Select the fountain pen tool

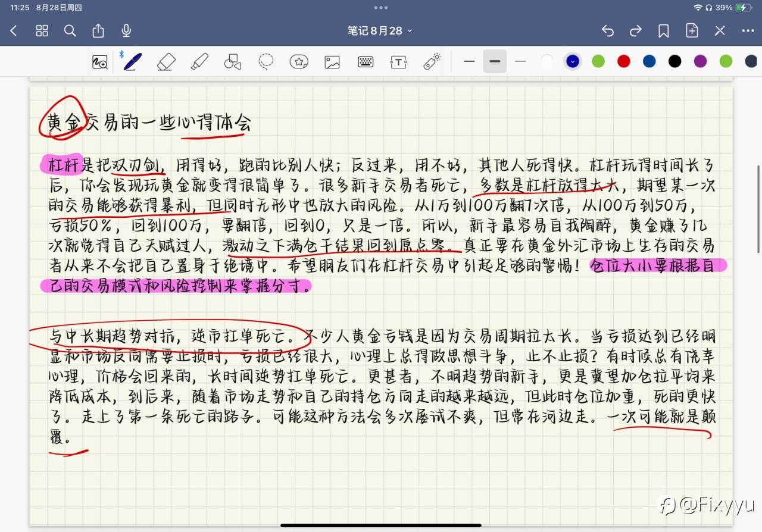point(132,61)
